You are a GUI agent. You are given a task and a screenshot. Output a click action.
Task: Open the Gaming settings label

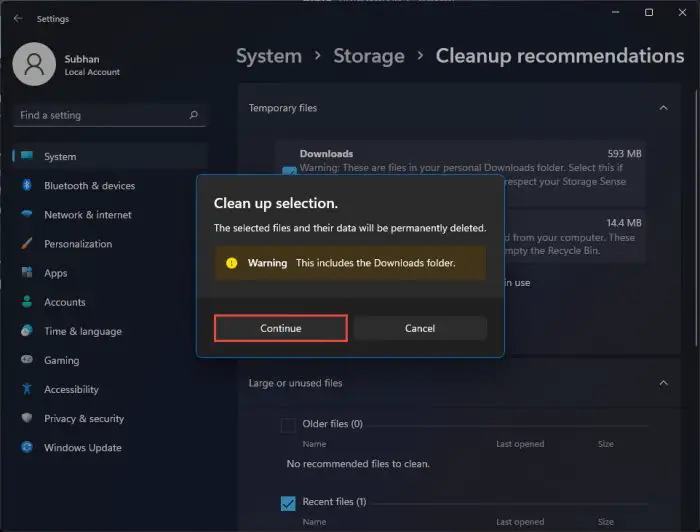[62, 361]
